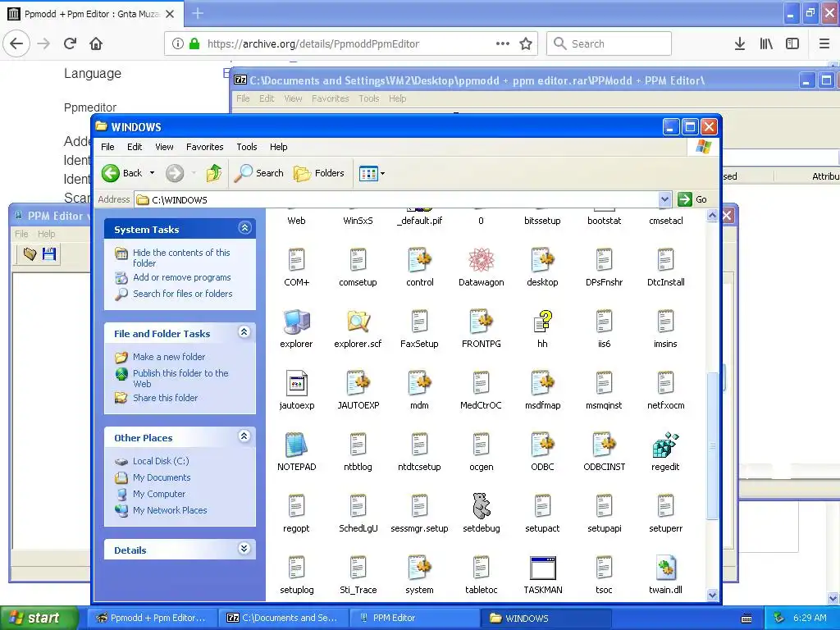Open the NOTEPAD file icon

point(296,444)
